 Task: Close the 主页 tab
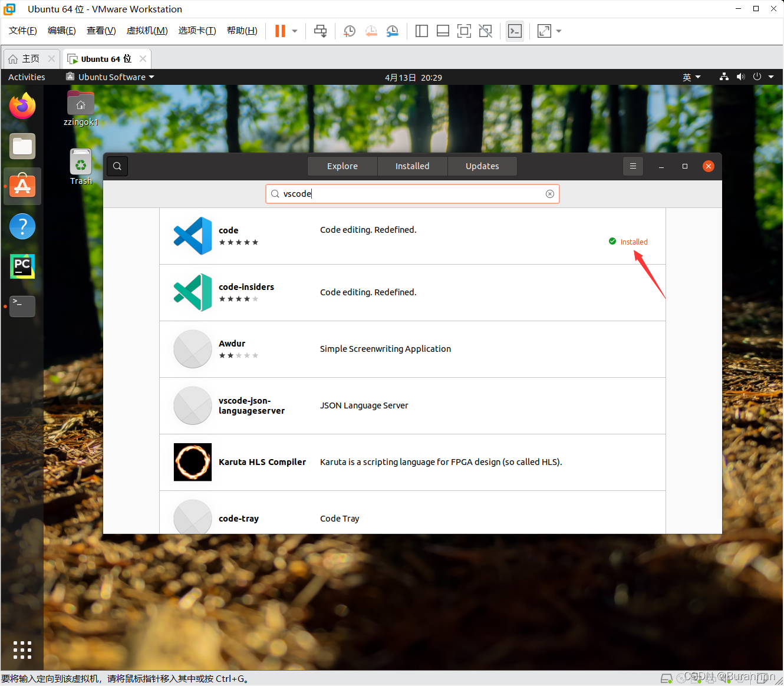point(51,59)
